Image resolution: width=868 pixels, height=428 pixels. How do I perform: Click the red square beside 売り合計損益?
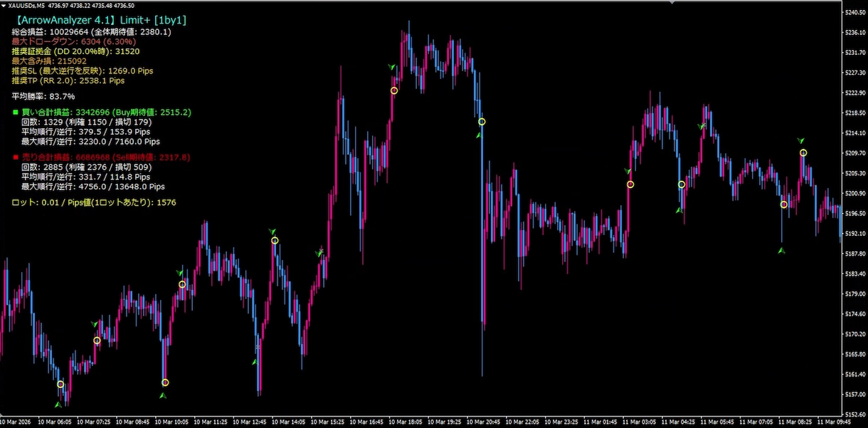[x=15, y=157]
